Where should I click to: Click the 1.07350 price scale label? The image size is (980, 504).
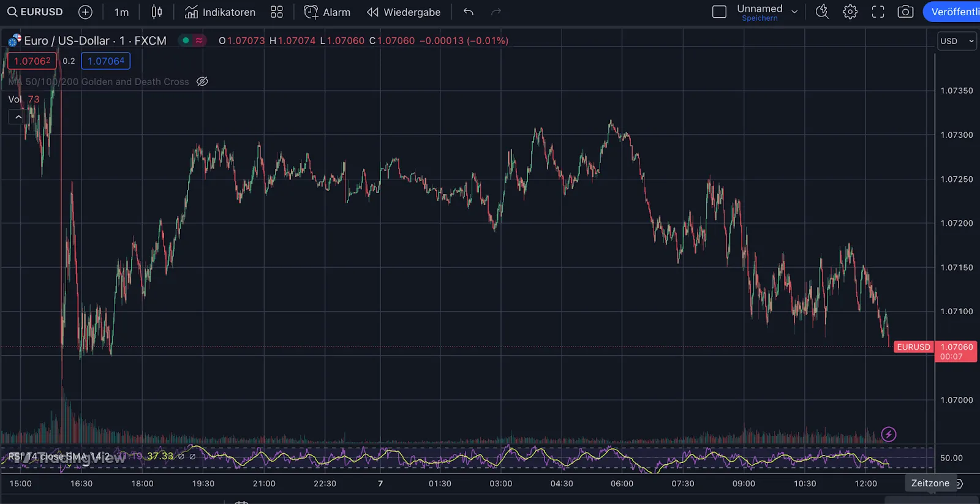[957, 91]
